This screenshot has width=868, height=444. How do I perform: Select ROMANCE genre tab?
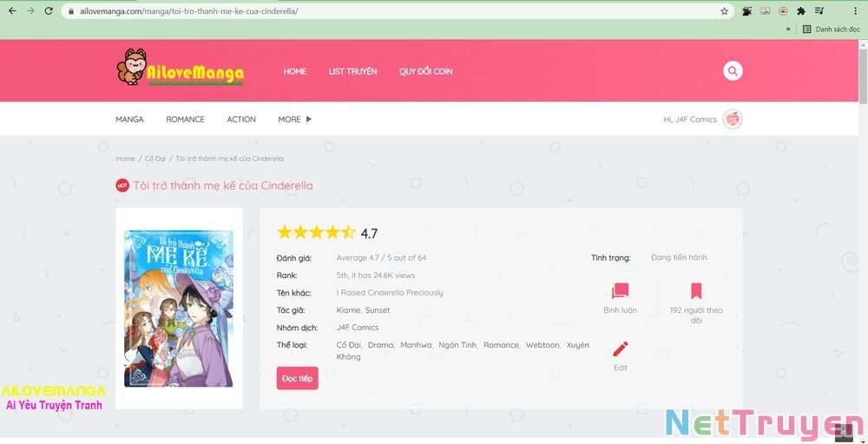[185, 119]
